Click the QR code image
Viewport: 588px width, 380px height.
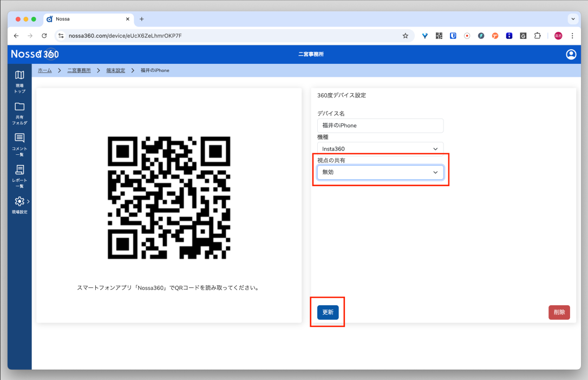[x=169, y=198]
